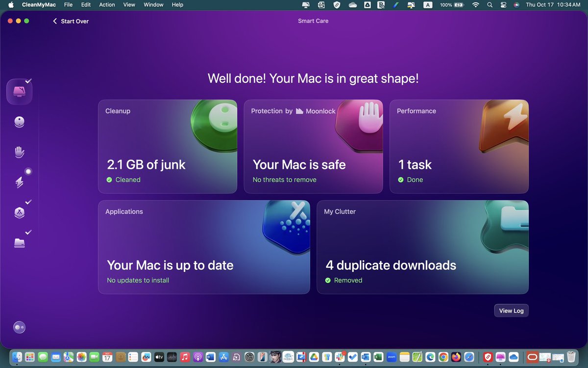Screen dimensions: 588x368
Task: Open Messages from the Dock
Action: point(43,357)
